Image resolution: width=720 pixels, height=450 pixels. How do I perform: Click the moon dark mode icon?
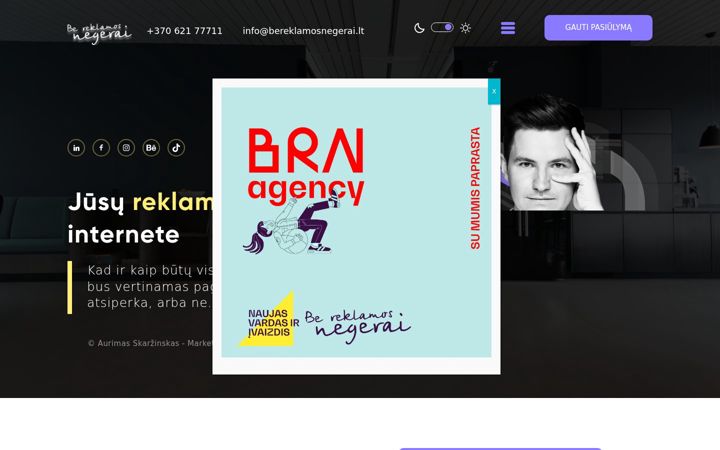(419, 28)
